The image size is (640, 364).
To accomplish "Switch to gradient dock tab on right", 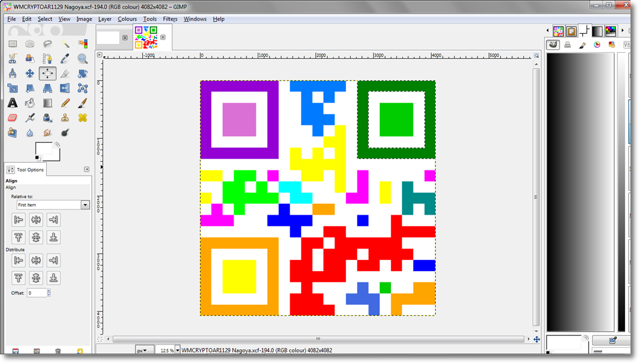I will pyautogui.click(x=597, y=31).
